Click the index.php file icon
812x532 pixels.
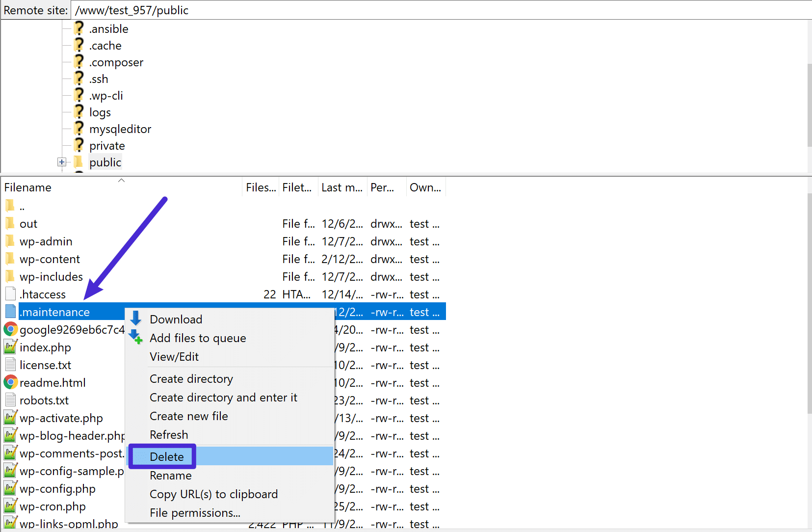click(x=10, y=347)
